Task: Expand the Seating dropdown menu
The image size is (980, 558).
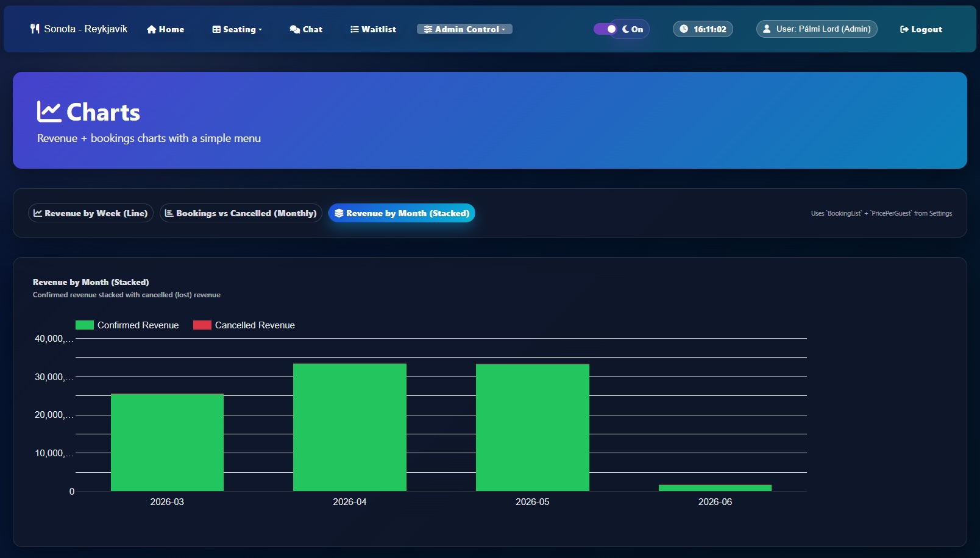Action: tap(237, 29)
